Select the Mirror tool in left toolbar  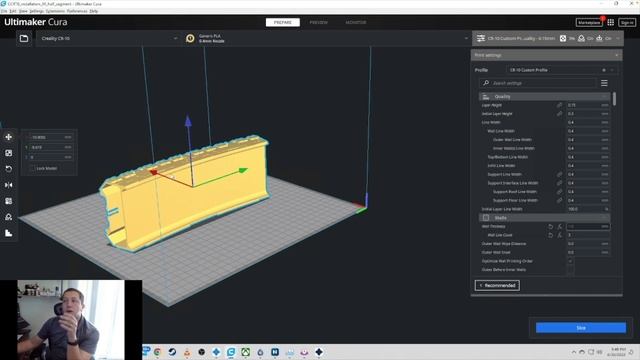point(9,185)
